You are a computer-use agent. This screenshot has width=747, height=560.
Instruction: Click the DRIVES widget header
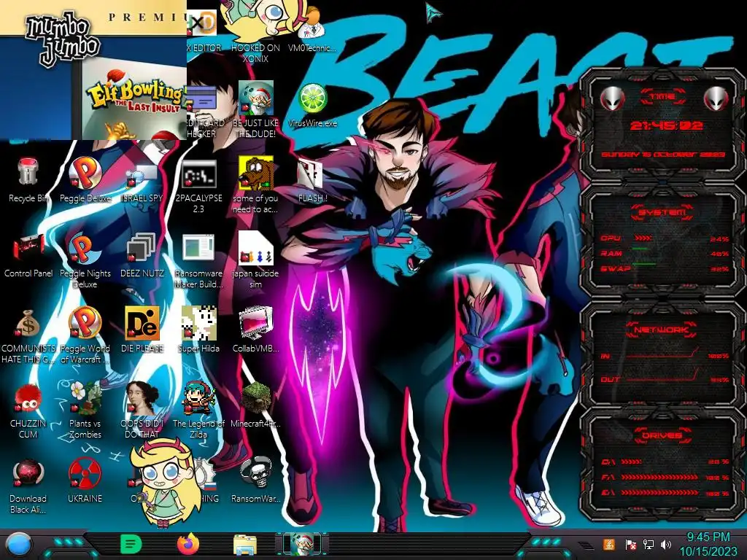click(661, 435)
